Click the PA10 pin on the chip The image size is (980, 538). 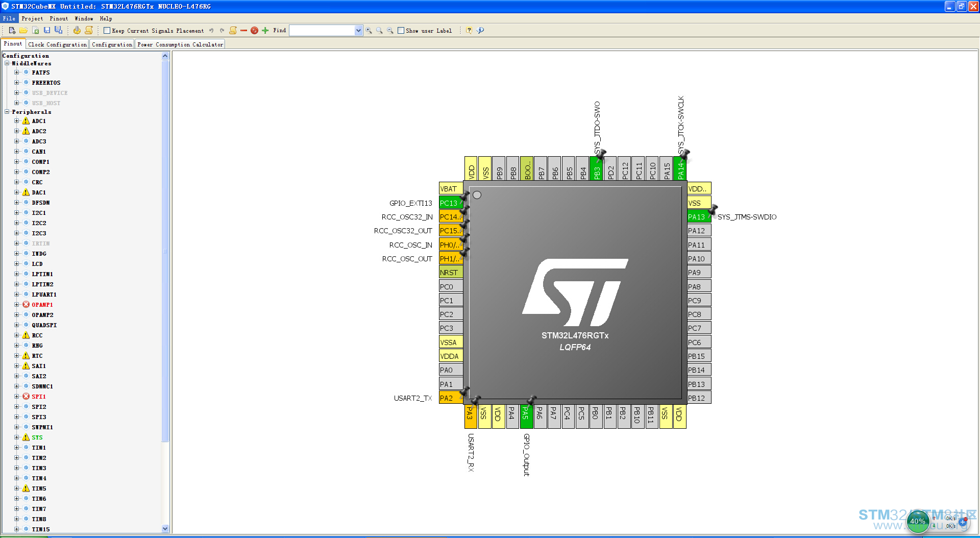coord(699,259)
